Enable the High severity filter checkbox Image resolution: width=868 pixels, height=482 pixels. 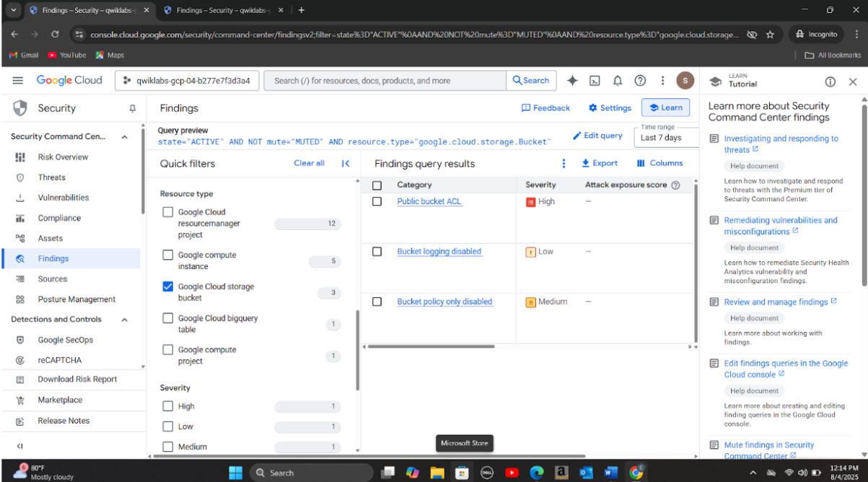pyautogui.click(x=168, y=406)
